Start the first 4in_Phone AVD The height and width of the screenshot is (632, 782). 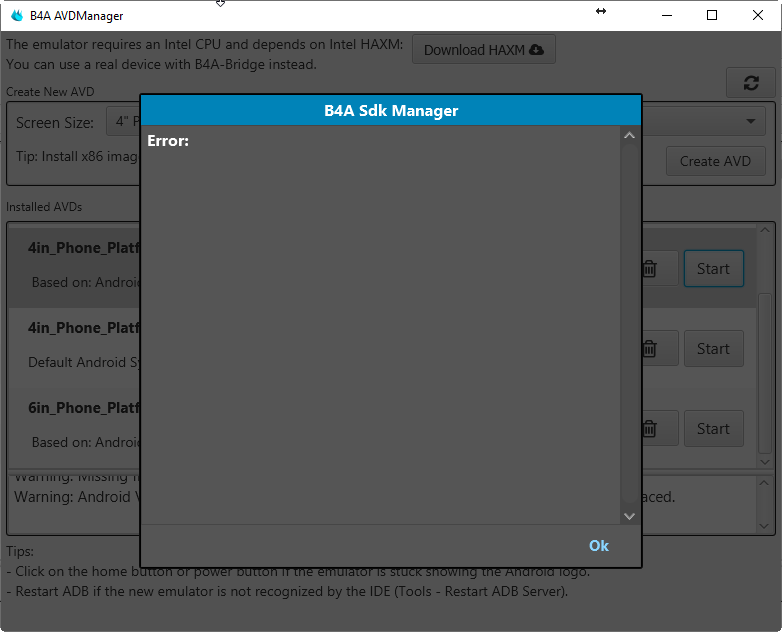(714, 269)
